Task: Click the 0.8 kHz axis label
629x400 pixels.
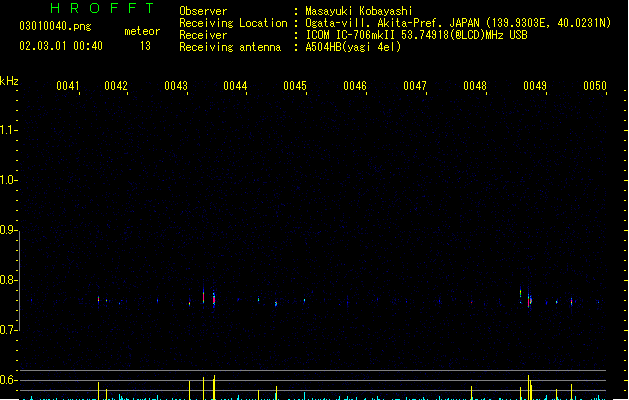Action: (7, 280)
